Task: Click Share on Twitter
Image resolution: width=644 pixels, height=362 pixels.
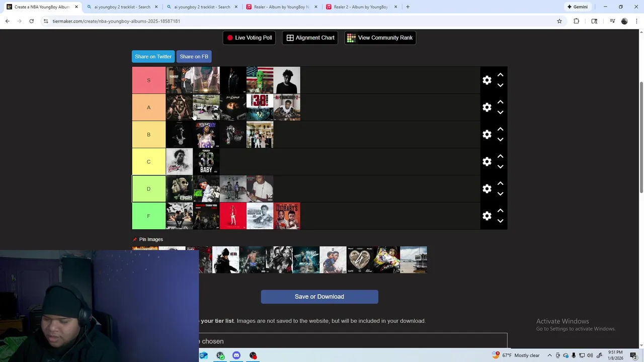Action: coord(153,56)
